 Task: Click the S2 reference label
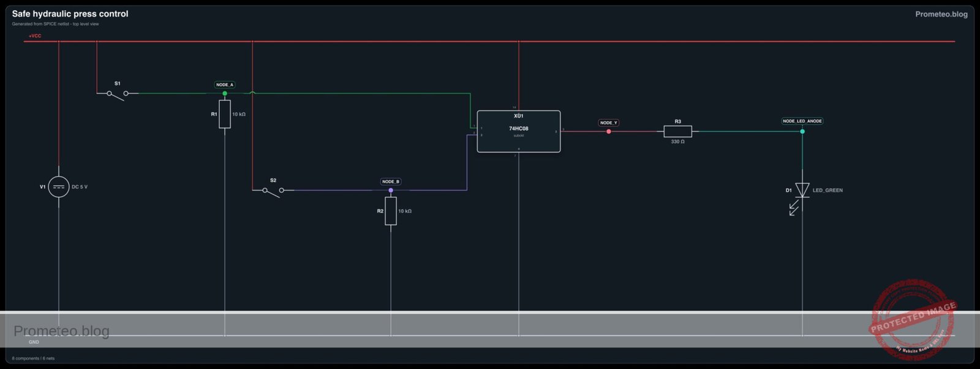273,180
